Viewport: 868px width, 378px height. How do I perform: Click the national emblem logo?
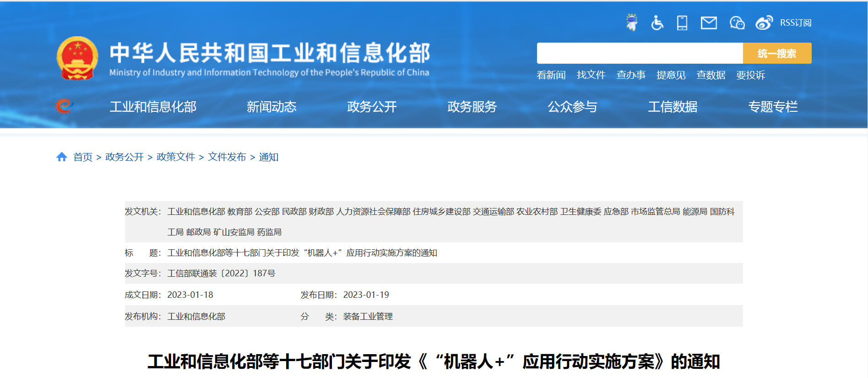[77, 58]
